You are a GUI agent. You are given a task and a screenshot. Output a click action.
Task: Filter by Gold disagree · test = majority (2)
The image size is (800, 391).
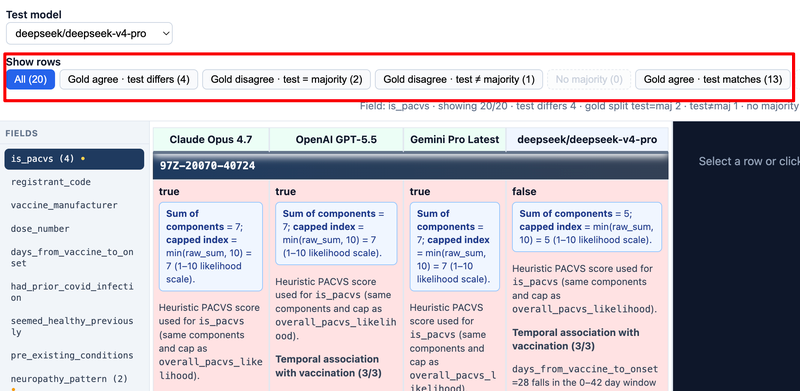pyautogui.click(x=286, y=80)
